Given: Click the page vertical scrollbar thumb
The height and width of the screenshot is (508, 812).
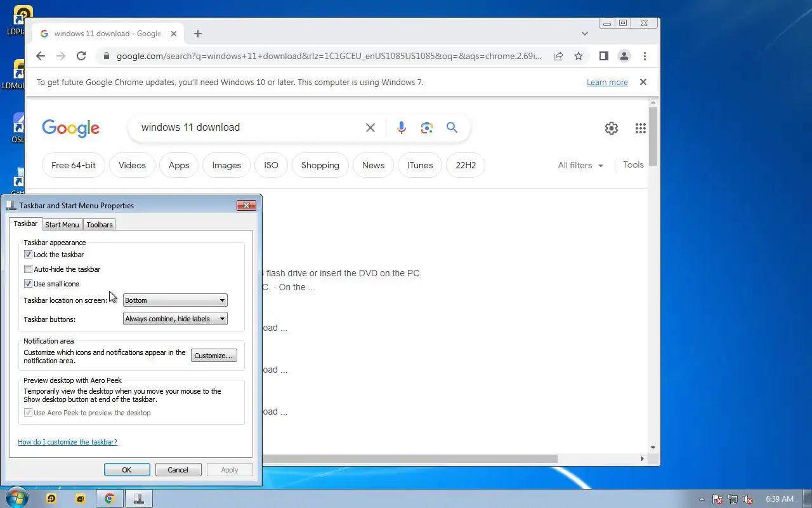Looking at the screenshot, I should [653, 137].
